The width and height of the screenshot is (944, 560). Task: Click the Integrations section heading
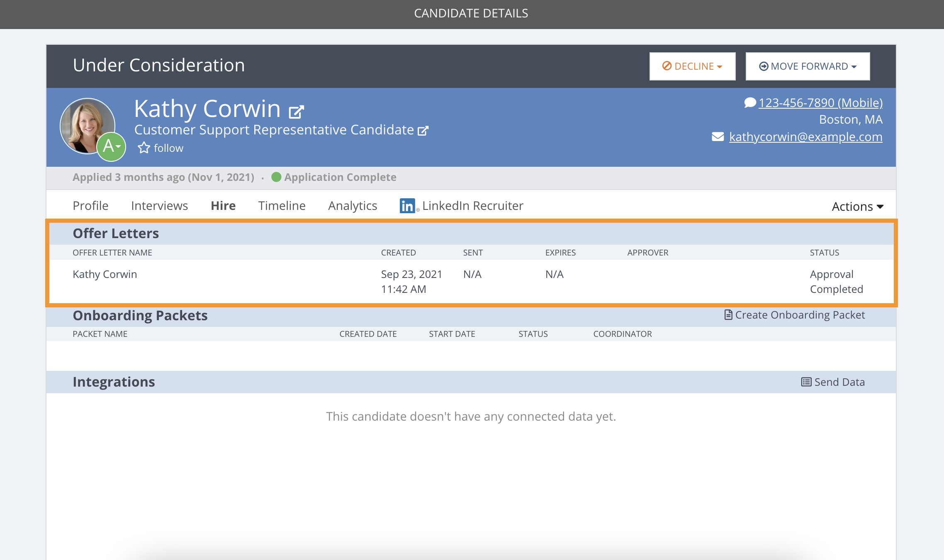[x=114, y=382]
